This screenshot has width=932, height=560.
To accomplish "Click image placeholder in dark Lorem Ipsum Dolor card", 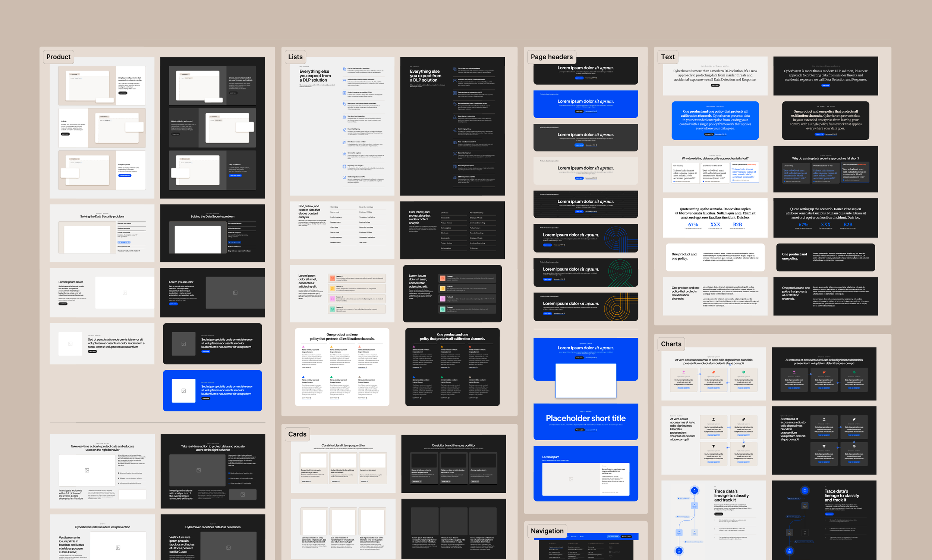I will pos(235,292).
